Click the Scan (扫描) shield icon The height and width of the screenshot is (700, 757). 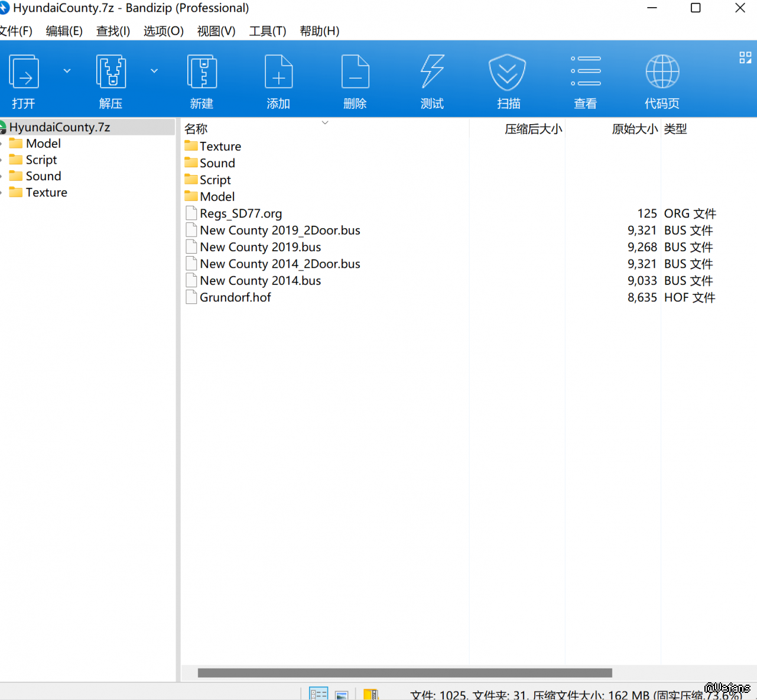coord(508,72)
